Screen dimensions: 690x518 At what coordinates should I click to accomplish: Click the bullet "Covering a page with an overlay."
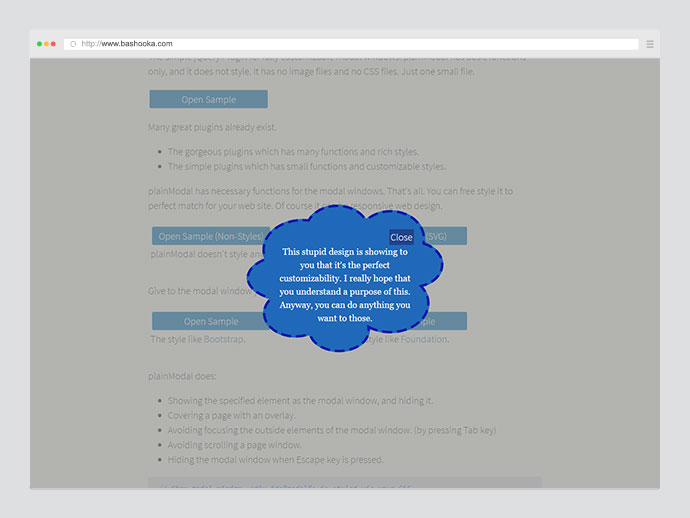click(231, 415)
